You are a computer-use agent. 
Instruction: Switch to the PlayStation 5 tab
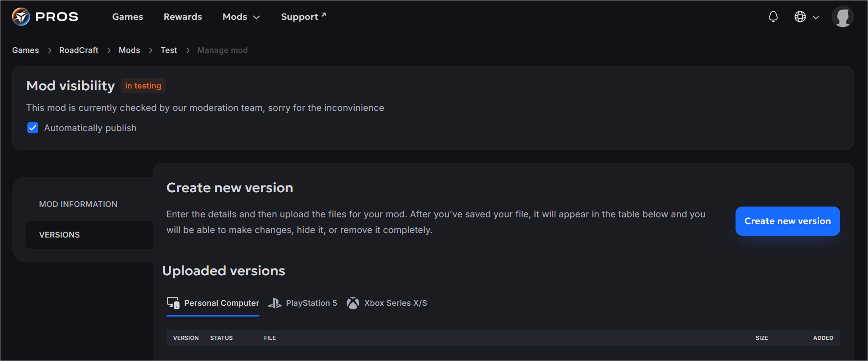pos(303,303)
